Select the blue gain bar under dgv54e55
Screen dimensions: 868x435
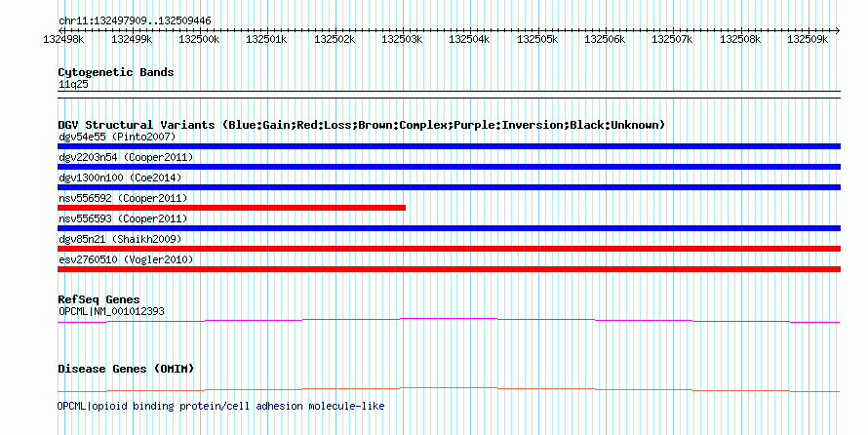coord(449,146)
